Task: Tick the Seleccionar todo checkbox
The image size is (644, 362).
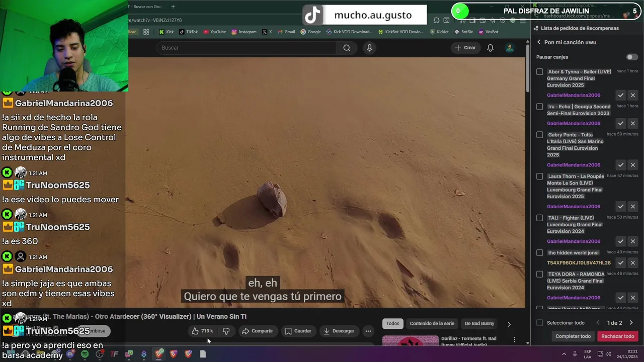Action: pos(540,323)
